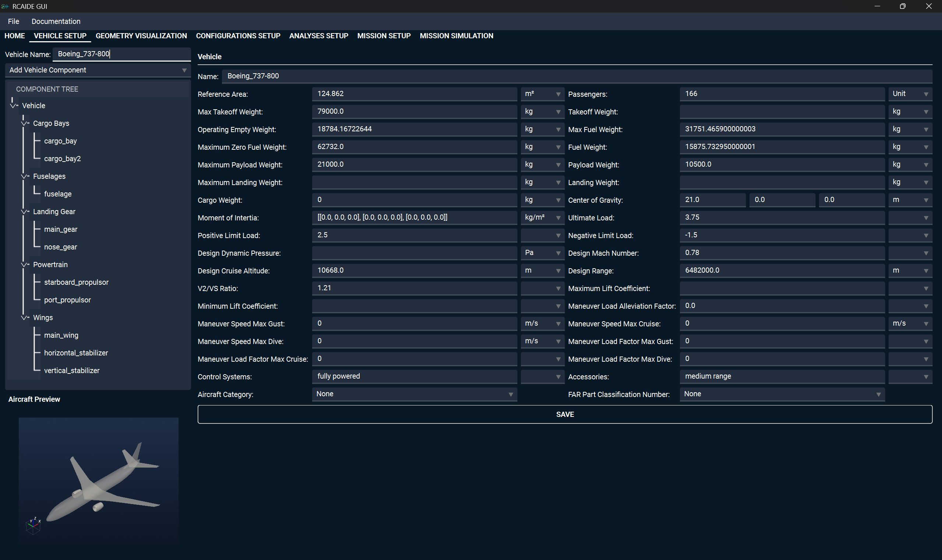Click the aircraft 3D preview thumbnail
This screenshot has width=942, height=560.
point(99,481)
